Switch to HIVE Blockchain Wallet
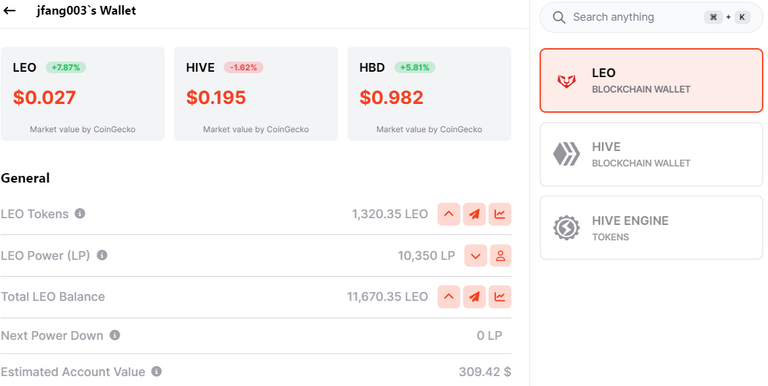 tap(651, 154)
